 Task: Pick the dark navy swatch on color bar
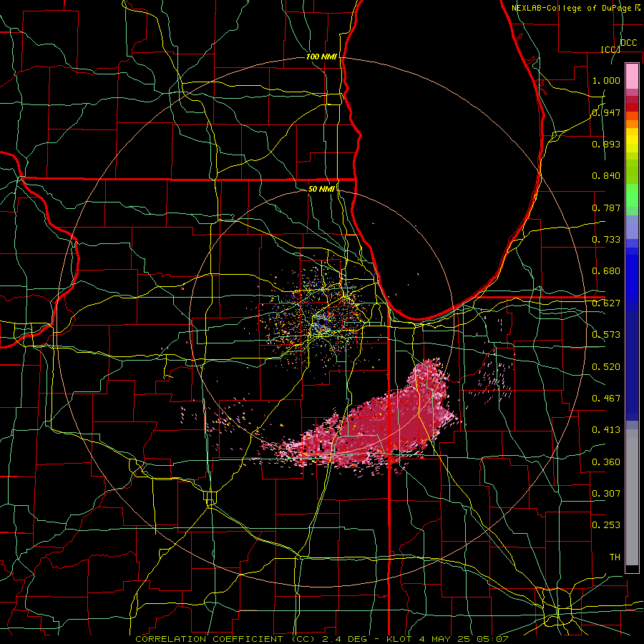click(632, 366)
